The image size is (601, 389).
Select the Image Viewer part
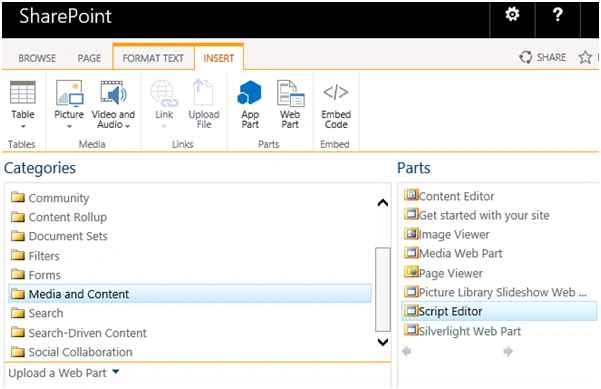pos(447,234)
